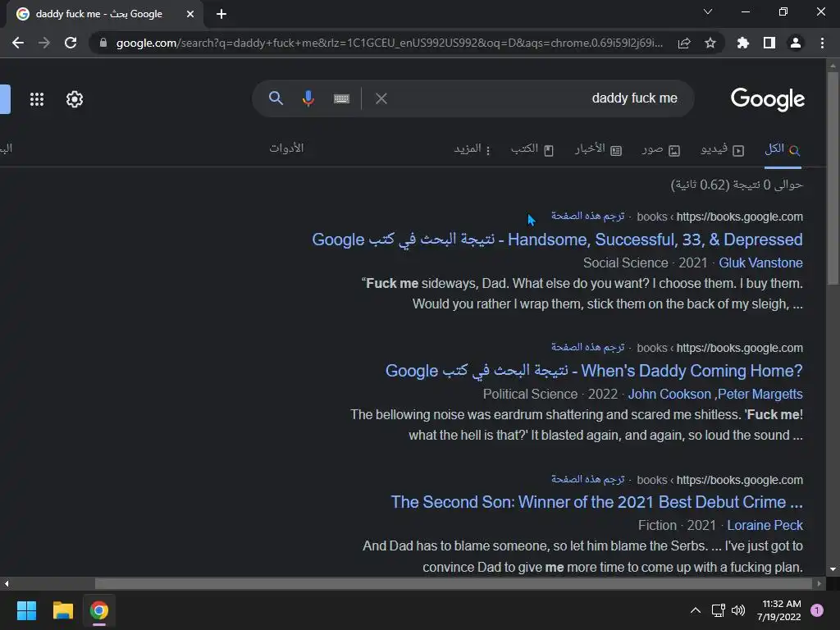The height and width of the screenshot is (630, 840).
Task: Open author link Peter Margetts
Action: point(760,395)
